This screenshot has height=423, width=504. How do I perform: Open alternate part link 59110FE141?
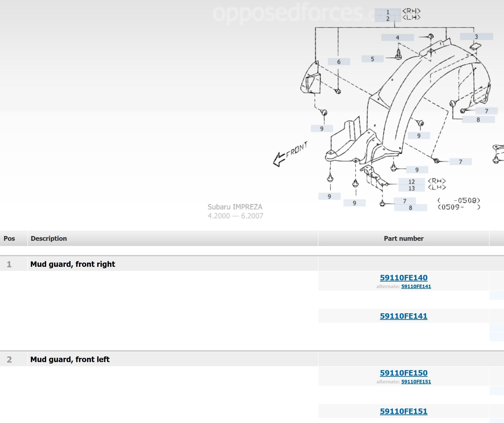click(416, 287)
